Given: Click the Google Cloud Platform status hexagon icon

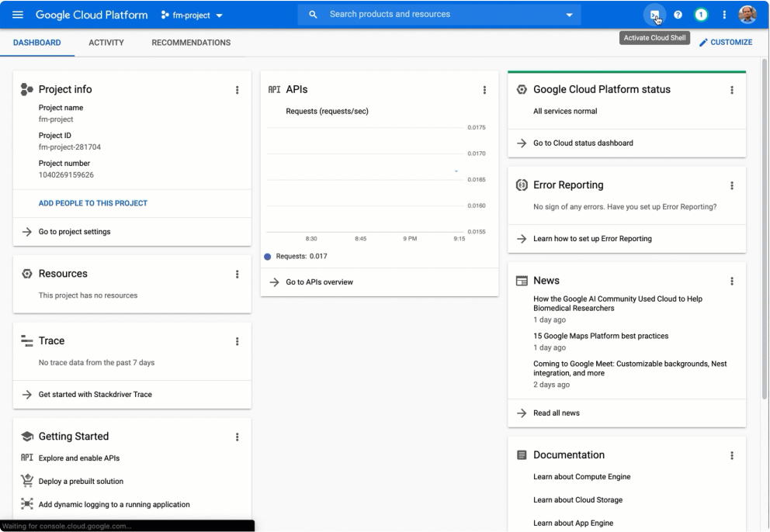Looking at the screenshot, I should pos(522,89).
